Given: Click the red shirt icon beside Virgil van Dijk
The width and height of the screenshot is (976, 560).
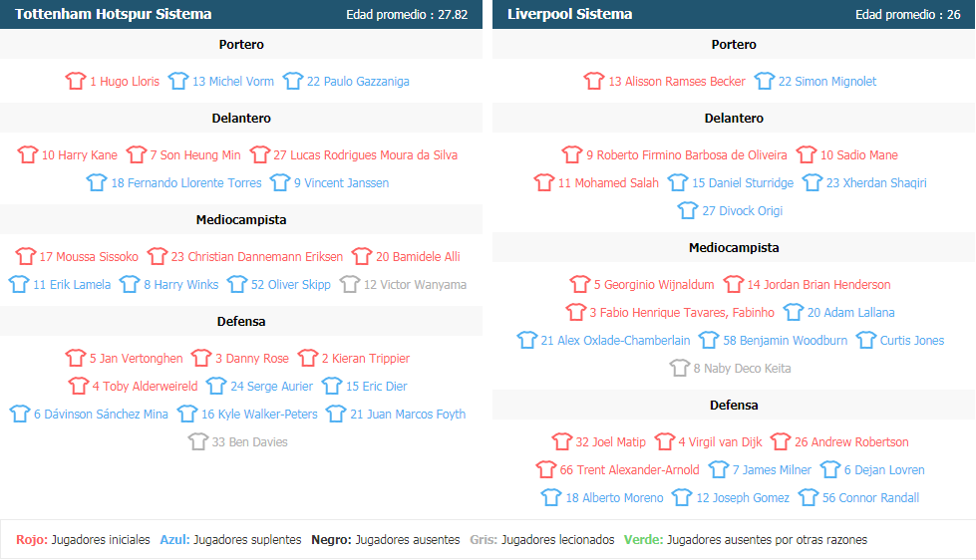Looking at the screenshot, I should [665, 441].
